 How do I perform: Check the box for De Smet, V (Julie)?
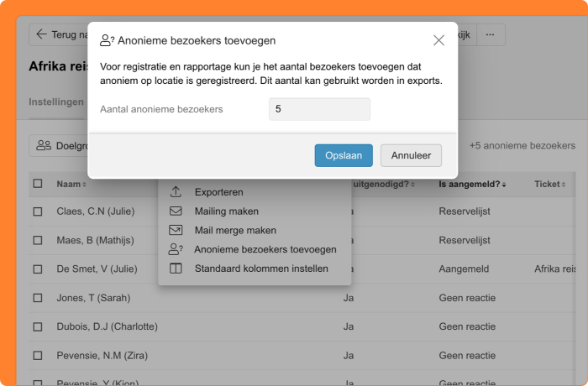click(38, 269)
